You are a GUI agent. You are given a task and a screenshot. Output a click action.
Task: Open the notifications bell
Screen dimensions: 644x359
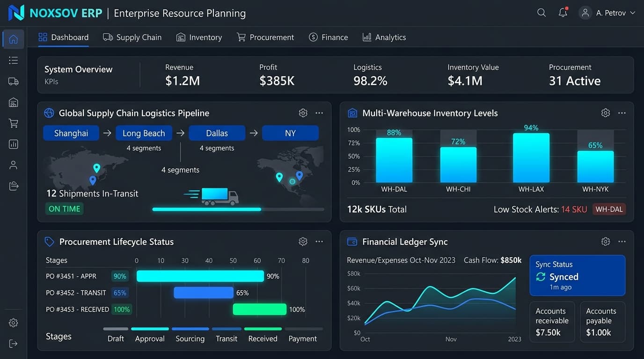click(x=563, y=13)
